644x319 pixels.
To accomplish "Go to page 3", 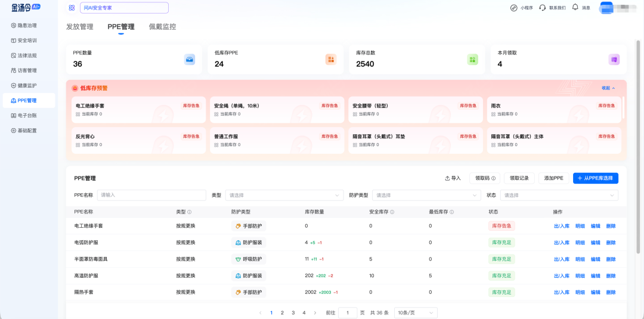I will click(x=293, y=313).
